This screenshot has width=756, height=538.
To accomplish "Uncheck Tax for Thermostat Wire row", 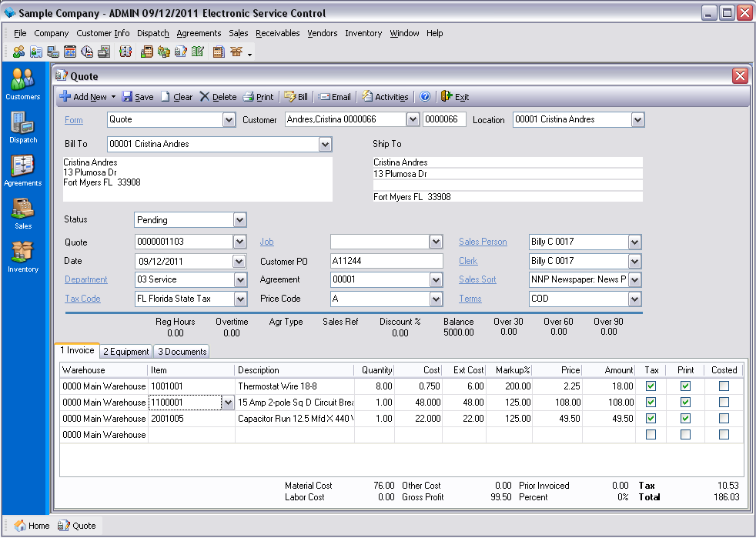I will [x=651, y=386].
